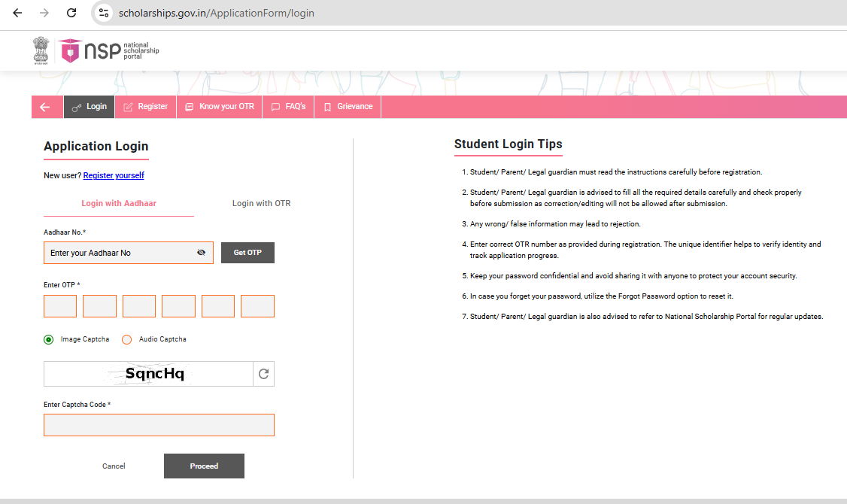
Task: Click the SqncHq captcha image
Action: pyautogui.click(x=148, y=374)
